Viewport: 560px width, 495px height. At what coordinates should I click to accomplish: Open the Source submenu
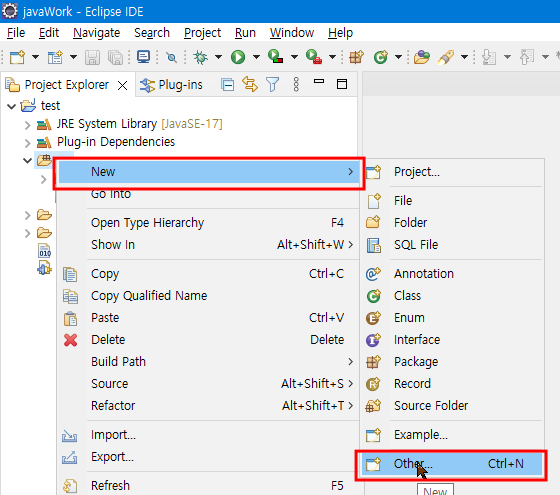click(x=209, y=384)
